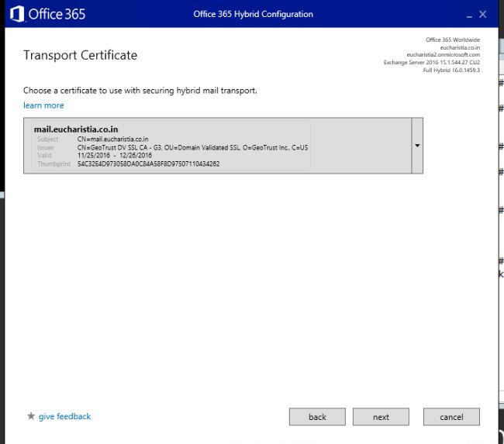Screen dimensions: 504x444
Task: Click the certificate subject CN=mail.eucharistia.co.in
Action: 113,139
